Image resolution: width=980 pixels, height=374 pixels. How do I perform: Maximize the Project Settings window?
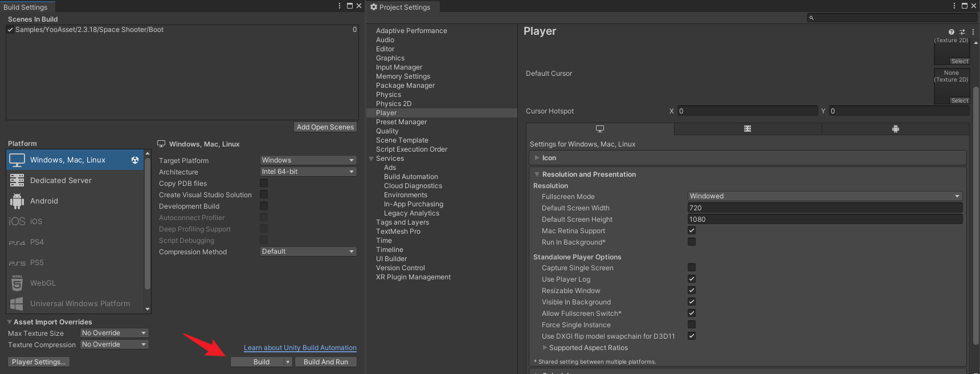point(965,6)
